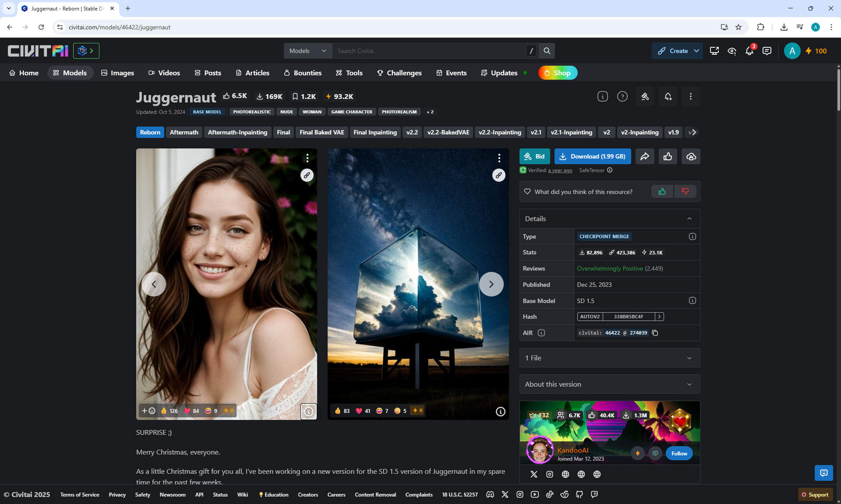This screenshot has height=504, width=841.
Task: Give the resource a green thumbs up
Action: [662, 191]
